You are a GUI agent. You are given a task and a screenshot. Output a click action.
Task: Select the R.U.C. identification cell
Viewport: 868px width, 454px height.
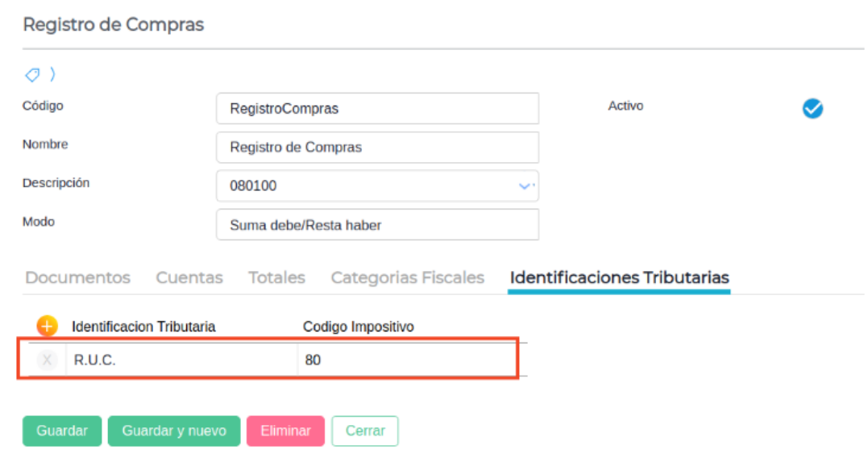181,360
